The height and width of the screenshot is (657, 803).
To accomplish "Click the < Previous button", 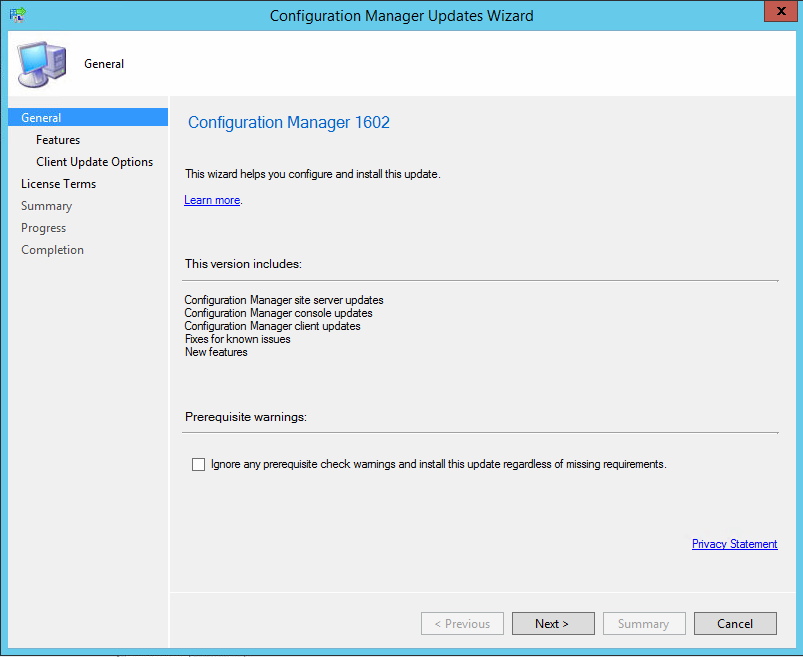I will pos(462,623).
